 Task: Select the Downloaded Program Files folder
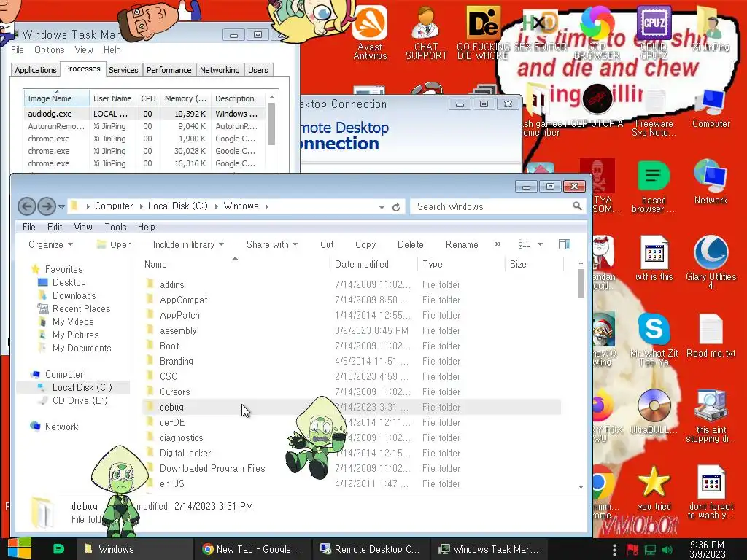coord(352,468)
